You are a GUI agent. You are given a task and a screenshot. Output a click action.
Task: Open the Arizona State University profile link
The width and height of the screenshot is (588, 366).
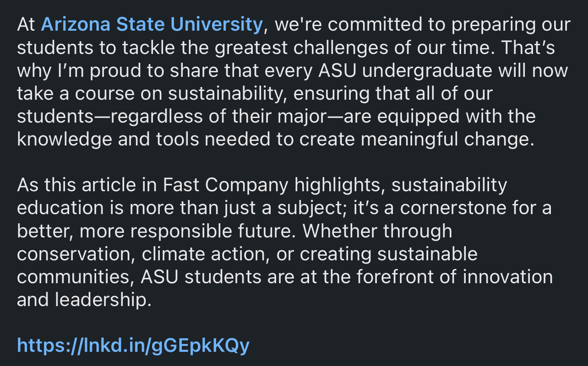coord(152,24)
